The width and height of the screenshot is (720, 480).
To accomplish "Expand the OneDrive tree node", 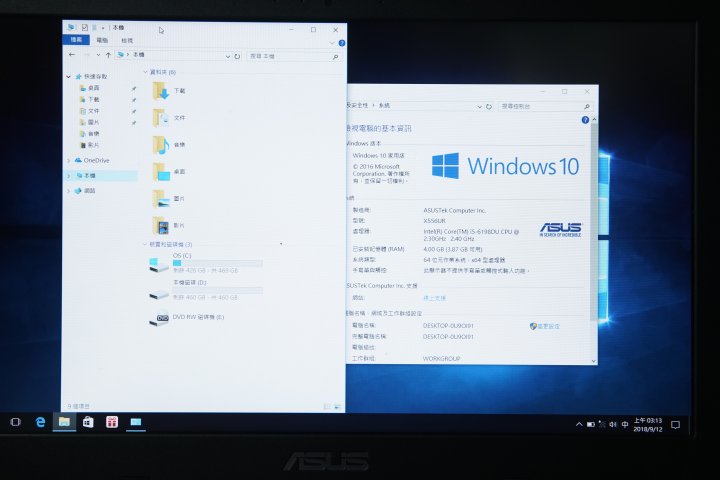I will tap(69, 161).
